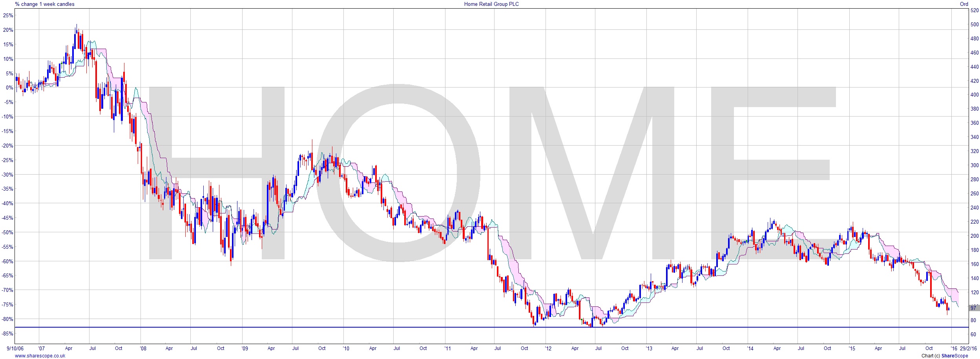Select the '15 year marker on time axis
The height and width of the screenshot is (359, 980).
(852, 348)
